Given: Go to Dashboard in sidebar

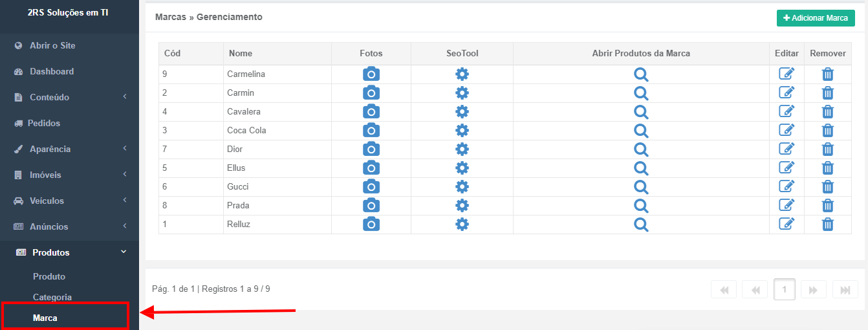Looking at the screenshot, I should (x=69, y=71).
